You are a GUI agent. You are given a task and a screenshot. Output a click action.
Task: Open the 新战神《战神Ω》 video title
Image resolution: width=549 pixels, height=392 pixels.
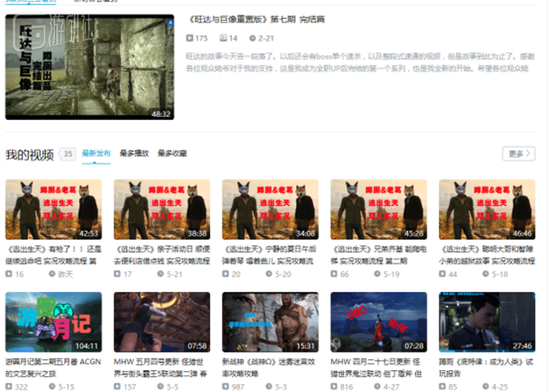coord(270,368)
